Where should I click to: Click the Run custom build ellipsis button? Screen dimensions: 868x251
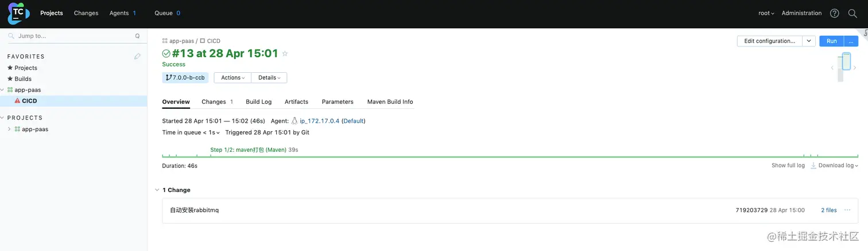click(x=851, y=41)
